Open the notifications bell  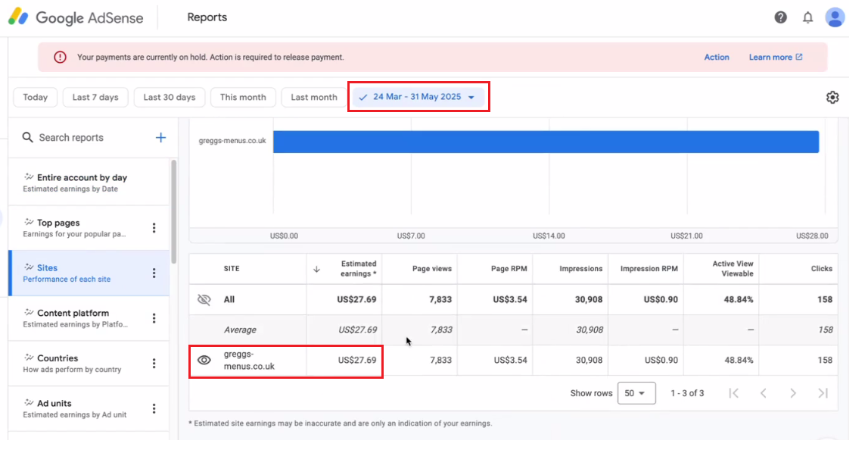pyautogui.click(x=807, y=17)
